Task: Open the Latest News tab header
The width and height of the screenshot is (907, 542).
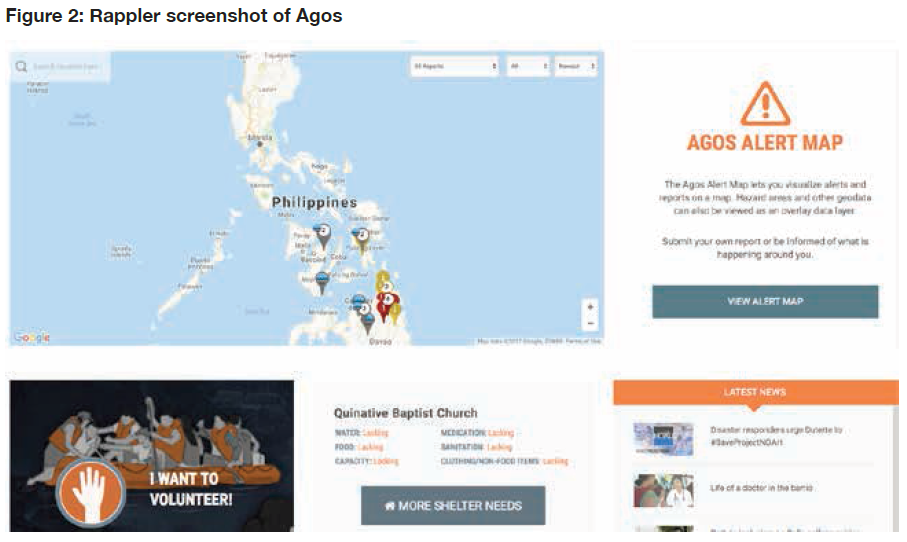Action: [x=754, y=392]
